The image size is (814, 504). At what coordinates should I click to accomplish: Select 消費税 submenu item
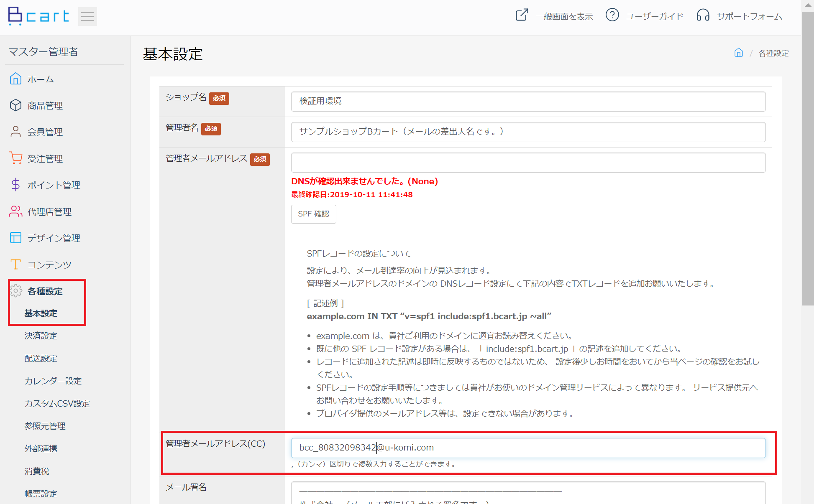point(37,471)
